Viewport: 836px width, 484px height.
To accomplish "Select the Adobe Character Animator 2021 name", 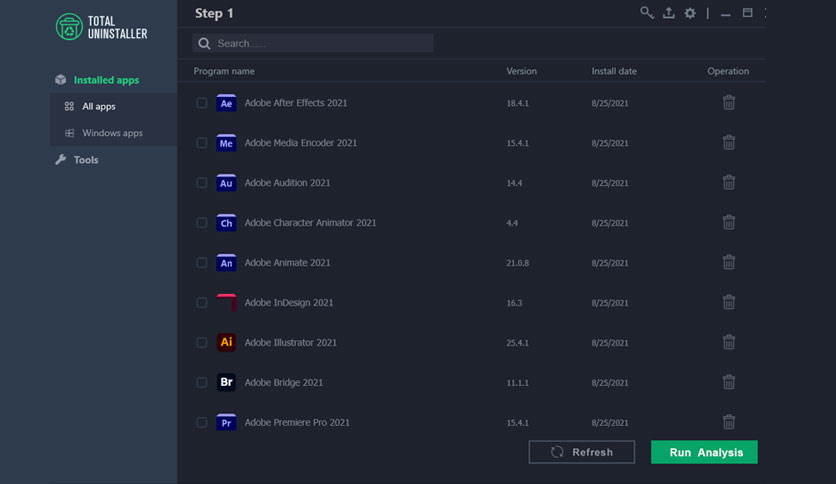I will pyautogui.click(x=310, y=223).
